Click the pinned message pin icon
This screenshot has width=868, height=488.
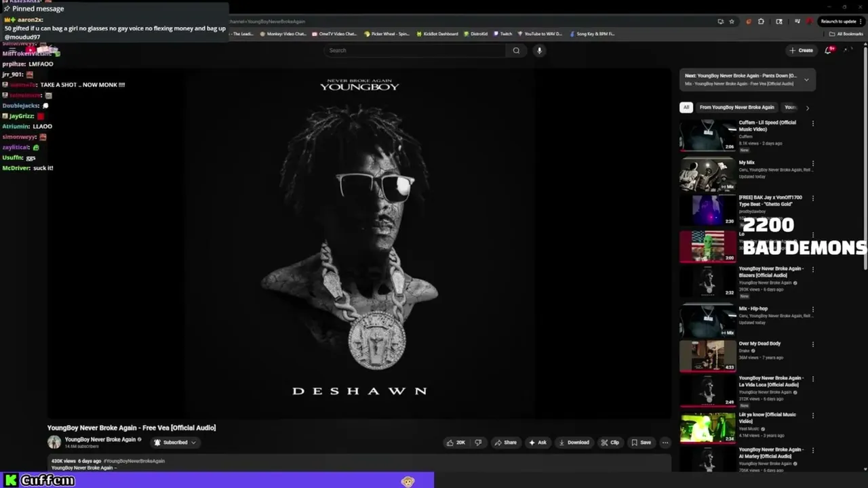pyautogui.click(x=7, y=9)
